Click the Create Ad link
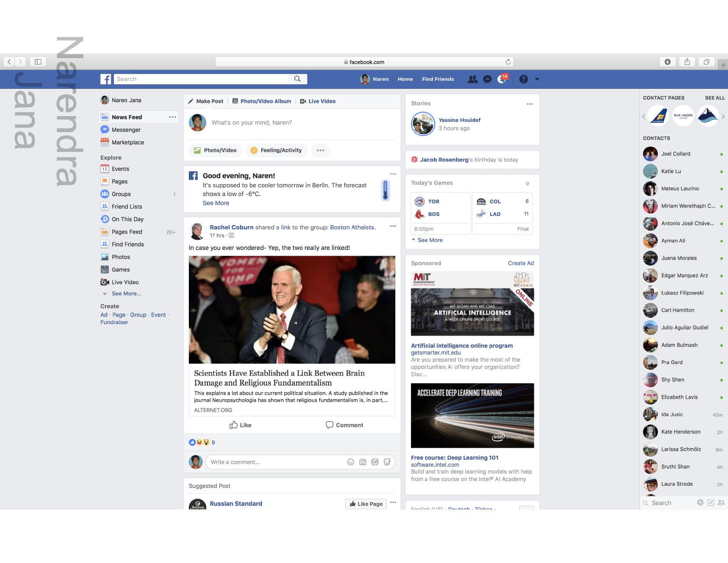 pos(521,263)
